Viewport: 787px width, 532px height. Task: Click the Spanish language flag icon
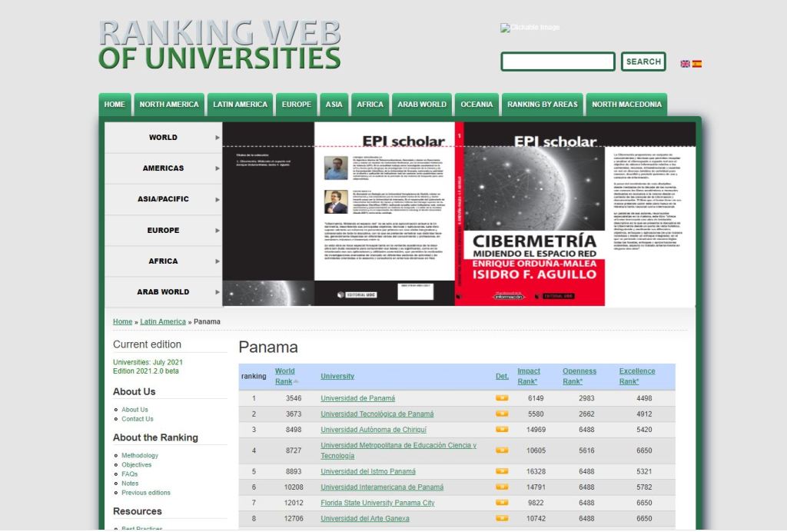(x=696, y=64)
